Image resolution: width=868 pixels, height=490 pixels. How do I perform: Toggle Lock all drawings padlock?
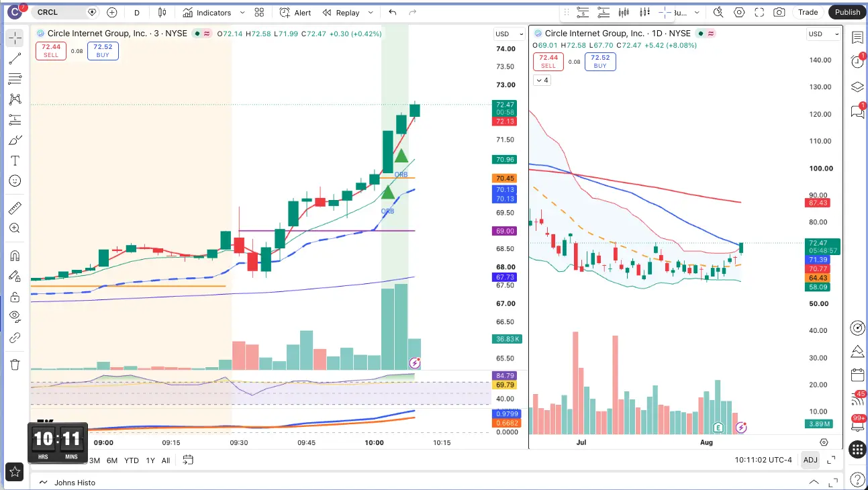coord(15,296)
